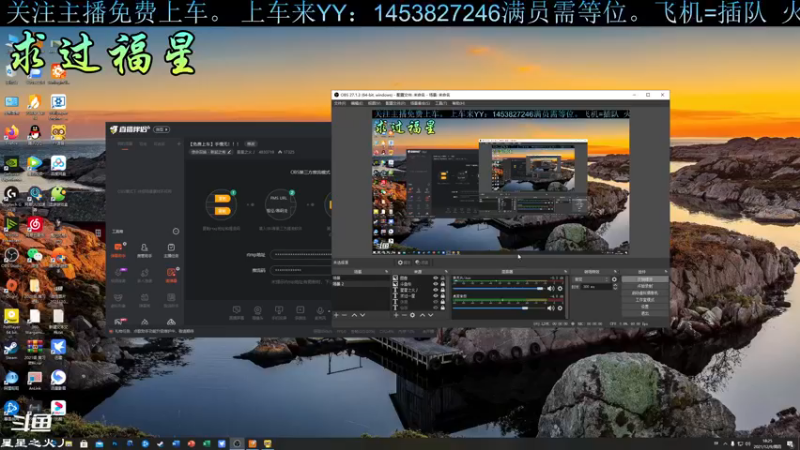The width and height of the screenshot is (800, 450).
Task: Open Tools menu in OBS menu bar
Action: coord(441,103)
